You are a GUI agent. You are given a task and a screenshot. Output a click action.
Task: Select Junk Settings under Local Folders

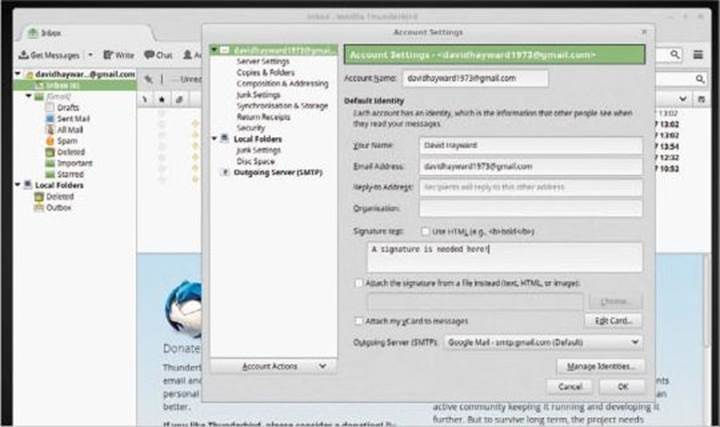258,150
